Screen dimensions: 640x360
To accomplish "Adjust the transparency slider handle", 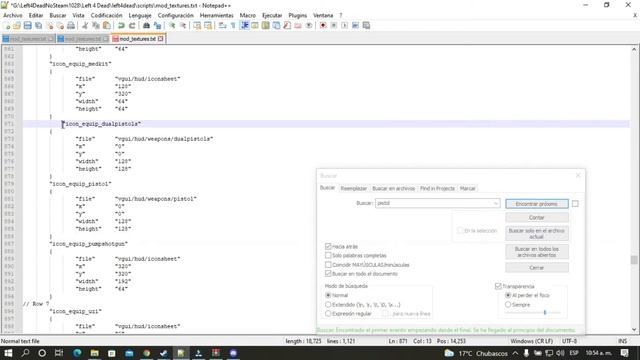I will [x=544, y=313].
